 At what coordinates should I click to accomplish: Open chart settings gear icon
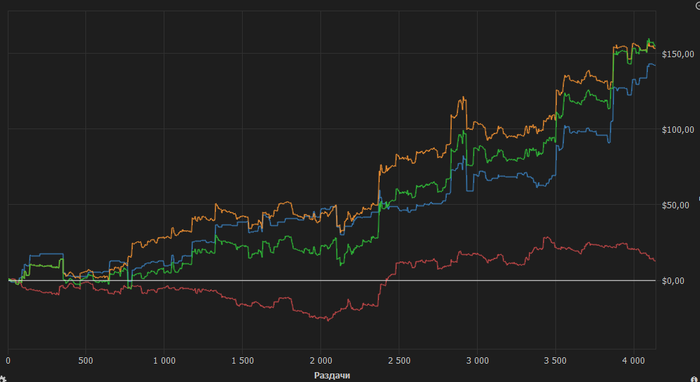pyautogui.click(x=3, y=379)
